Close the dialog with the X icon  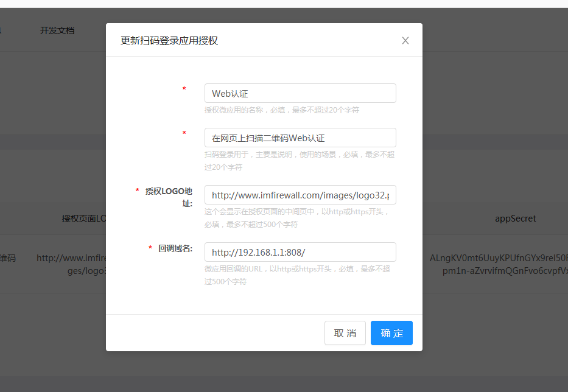[405, 41]
